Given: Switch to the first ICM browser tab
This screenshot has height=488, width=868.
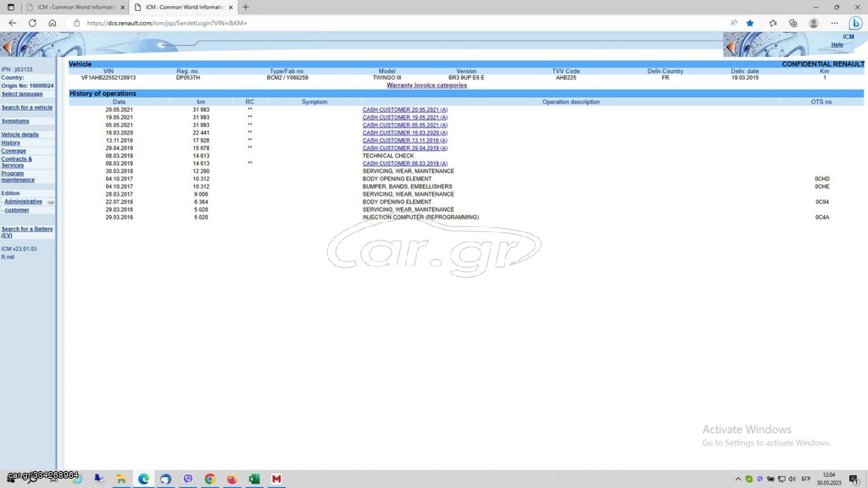Looking at the screenshot, I should [75, 7].
